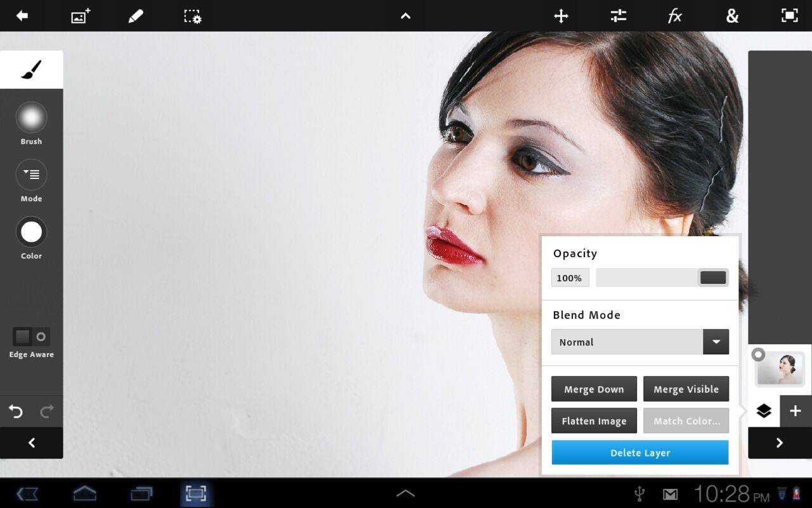This screenshot has height=508, width=812.
Task: Tap the Merge Down button
Action: tap(594, 389)
